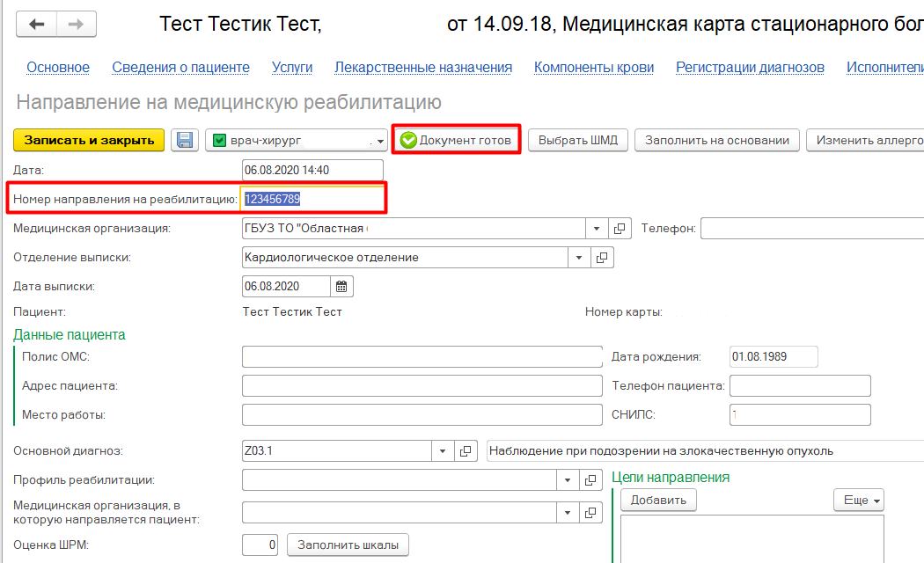
Task: Expand the врач-хирург role dropdown
Action: point(380,141)
